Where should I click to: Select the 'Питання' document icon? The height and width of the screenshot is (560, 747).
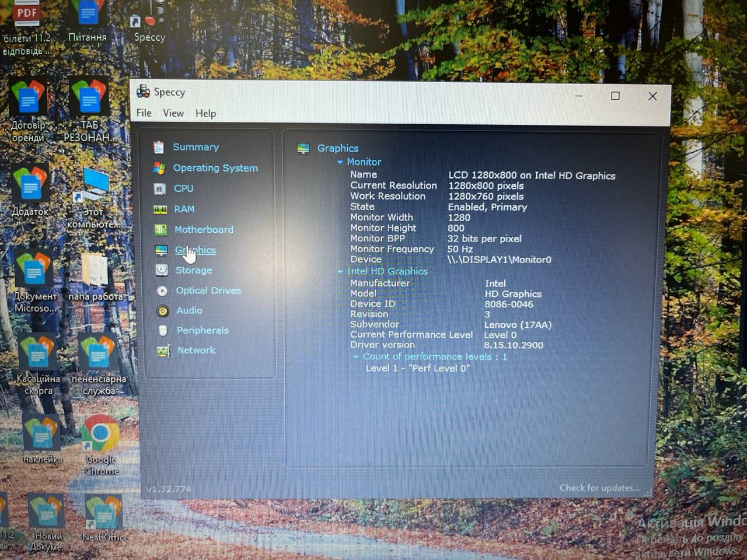88,22
